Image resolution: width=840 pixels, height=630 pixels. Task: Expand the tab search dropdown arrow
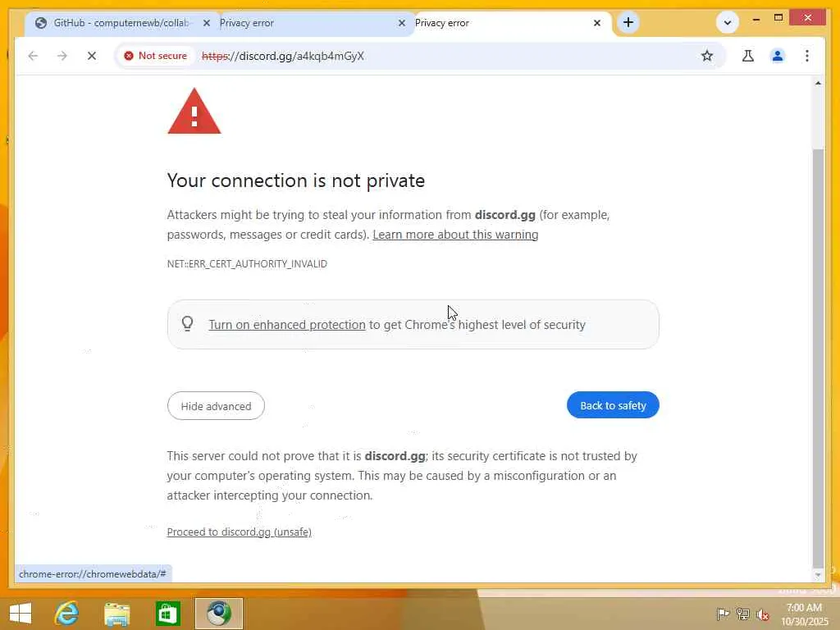click(x=728, y=22)
